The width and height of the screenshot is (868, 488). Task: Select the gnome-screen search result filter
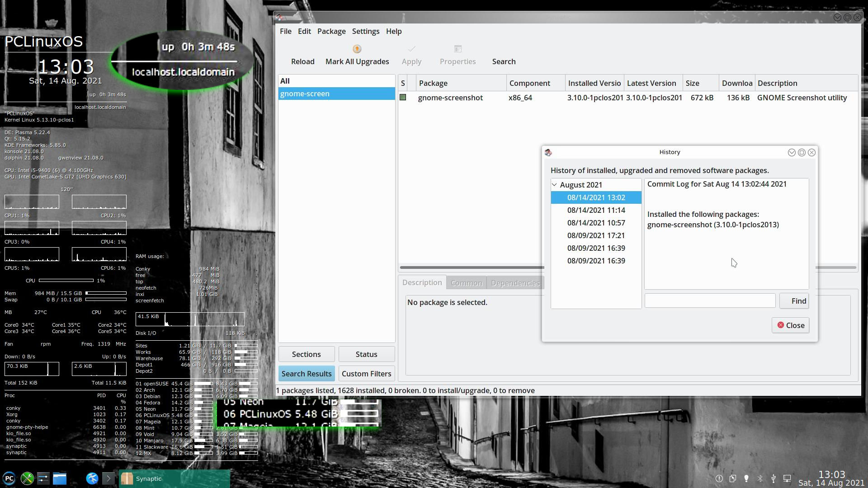pyautogui.click(x=336, y=94)
